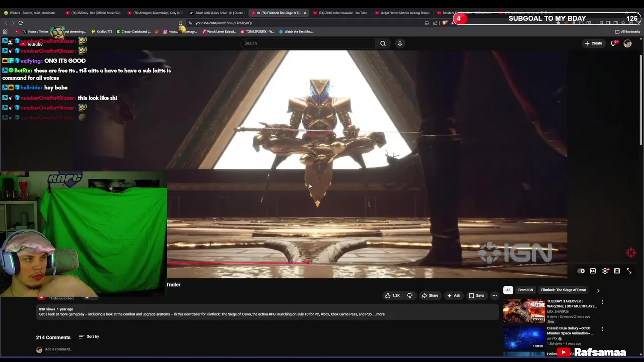Viewport: 644px width, 362px height.
Task: Switch player to theater mode
Action: point(617,271)
